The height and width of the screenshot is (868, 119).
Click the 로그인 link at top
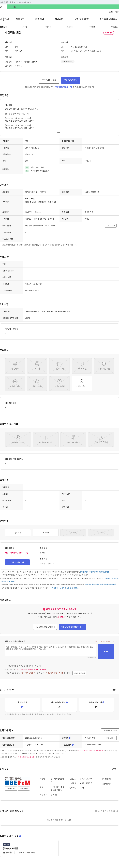coord(111,12)
